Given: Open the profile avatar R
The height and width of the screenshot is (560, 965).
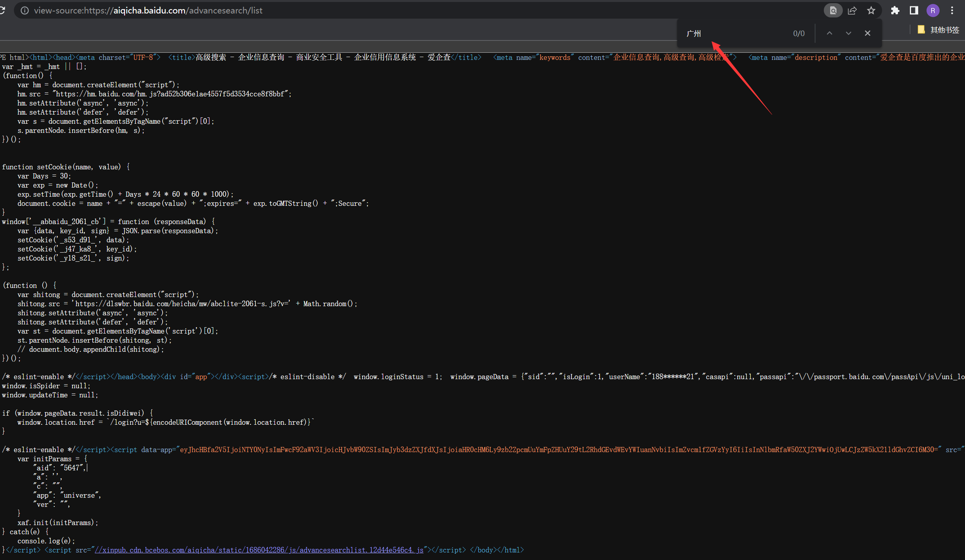Looking at the screenshot, I should coord(933,10).
